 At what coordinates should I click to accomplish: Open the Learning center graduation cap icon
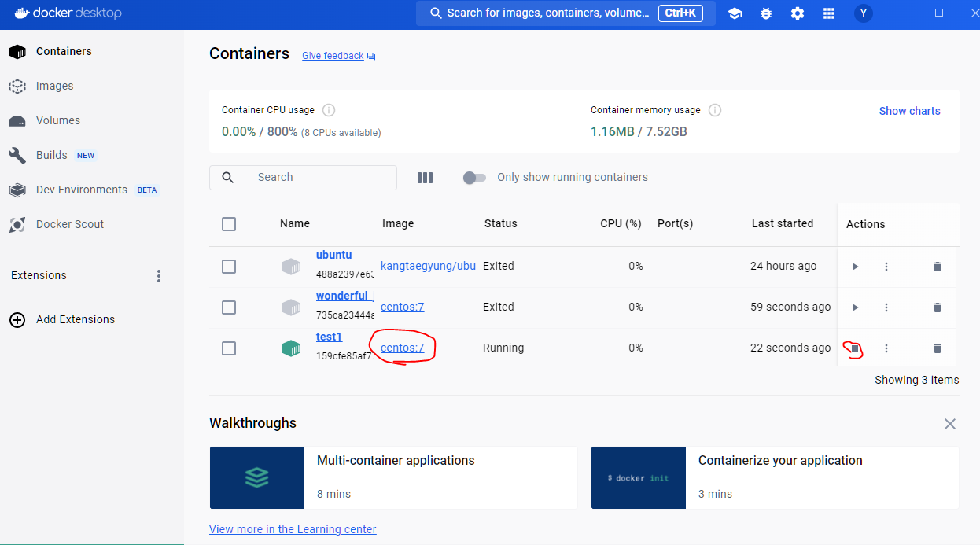click(735, 13)
